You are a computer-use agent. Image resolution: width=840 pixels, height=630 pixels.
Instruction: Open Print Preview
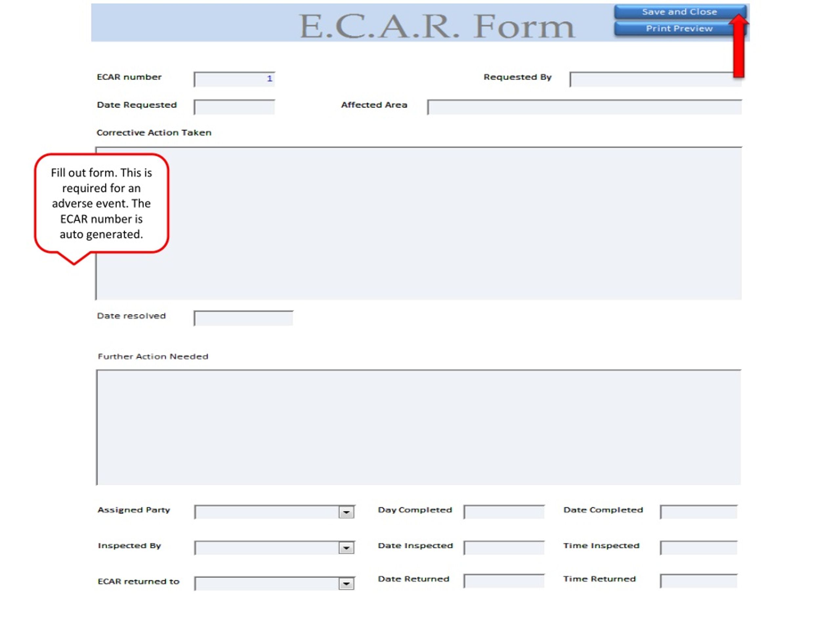(680, 29)
